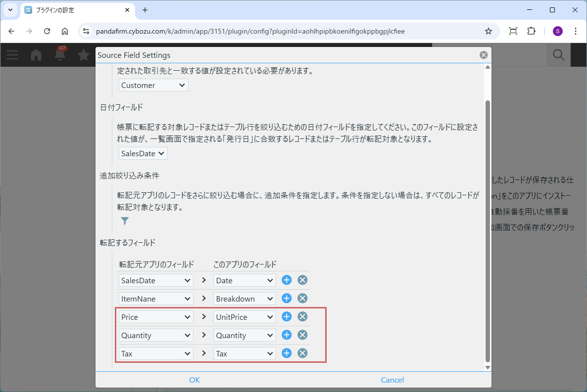587x392 pixels.
Task: Remove the ItemNane to Breakdown mapping row
Action: pos(302,299)
